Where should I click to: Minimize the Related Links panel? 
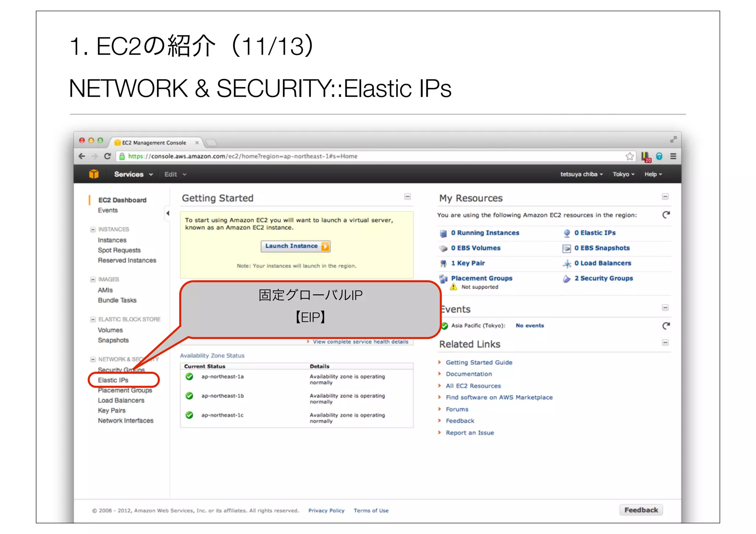click(665, 342)
